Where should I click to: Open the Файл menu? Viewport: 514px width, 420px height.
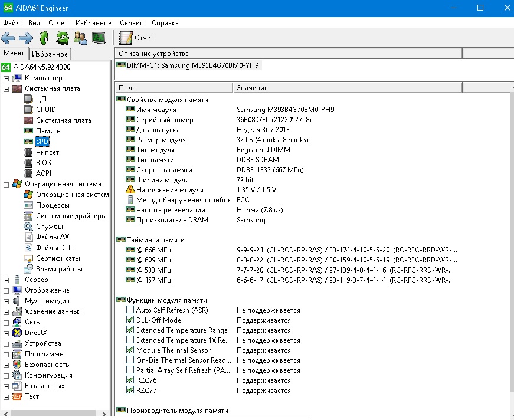[11, 23]
